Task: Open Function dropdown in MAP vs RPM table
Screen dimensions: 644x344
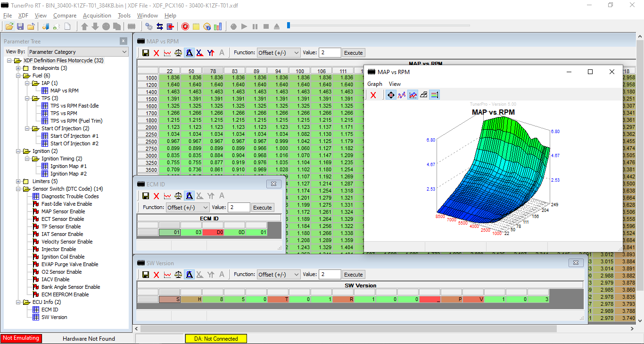Action: click(279, 53)
